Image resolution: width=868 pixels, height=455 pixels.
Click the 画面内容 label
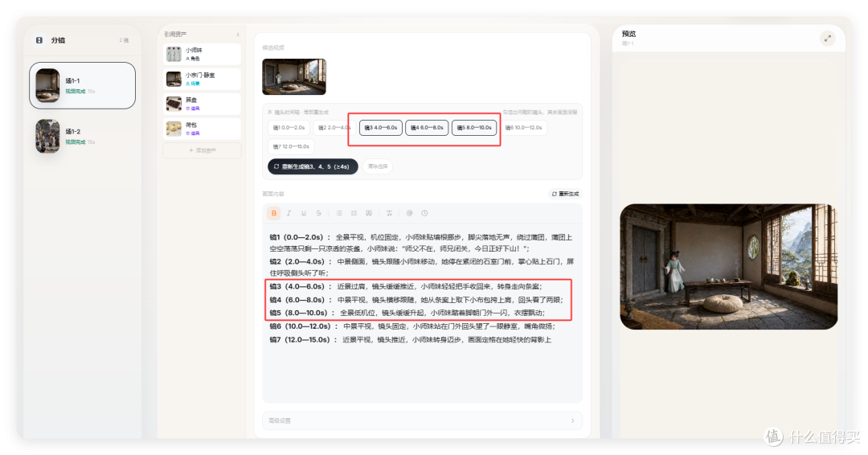pos(273,195)
